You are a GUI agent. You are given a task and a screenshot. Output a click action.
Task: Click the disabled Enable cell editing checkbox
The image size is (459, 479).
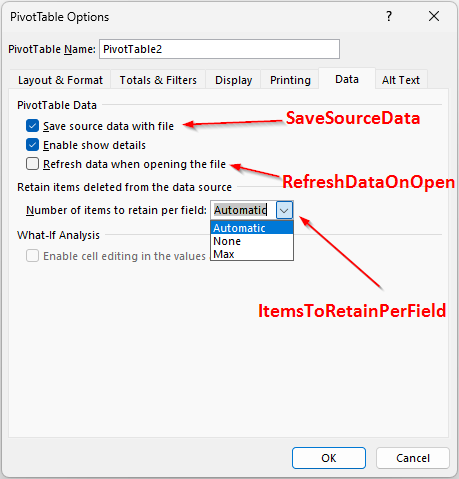click(32, 256)
